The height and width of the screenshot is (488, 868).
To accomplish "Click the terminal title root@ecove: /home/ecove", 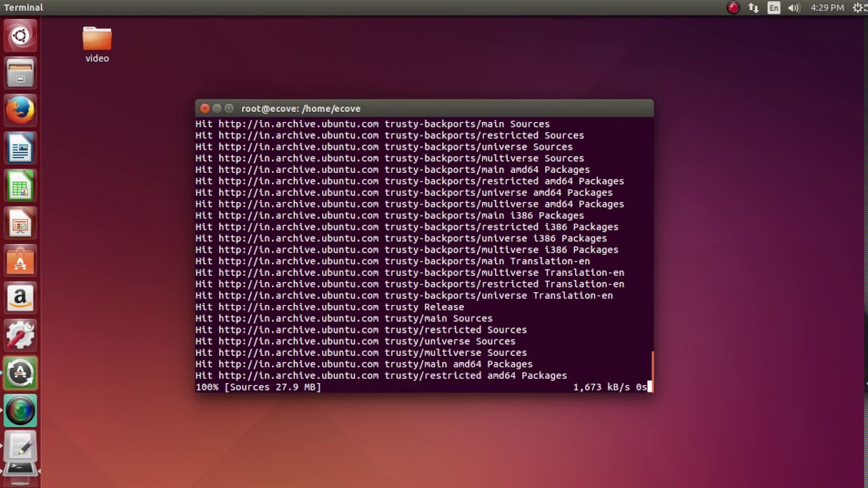I will click(x=301, y=108).
